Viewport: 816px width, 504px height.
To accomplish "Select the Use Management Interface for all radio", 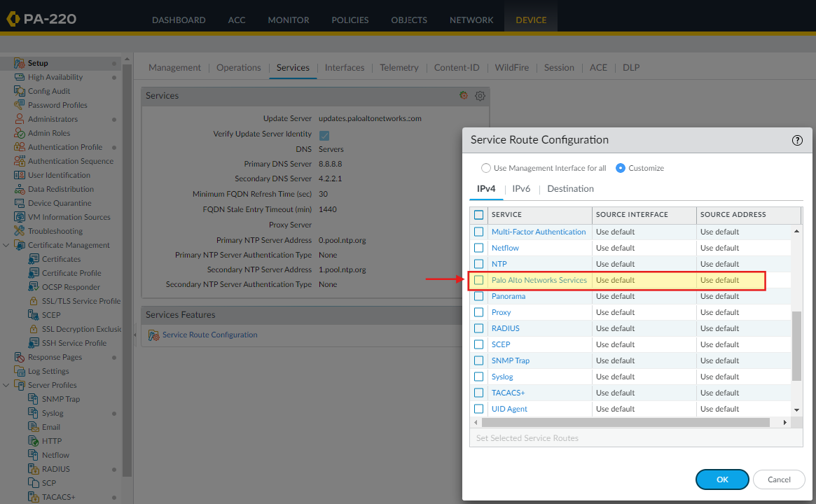I will tap(487, 167).
